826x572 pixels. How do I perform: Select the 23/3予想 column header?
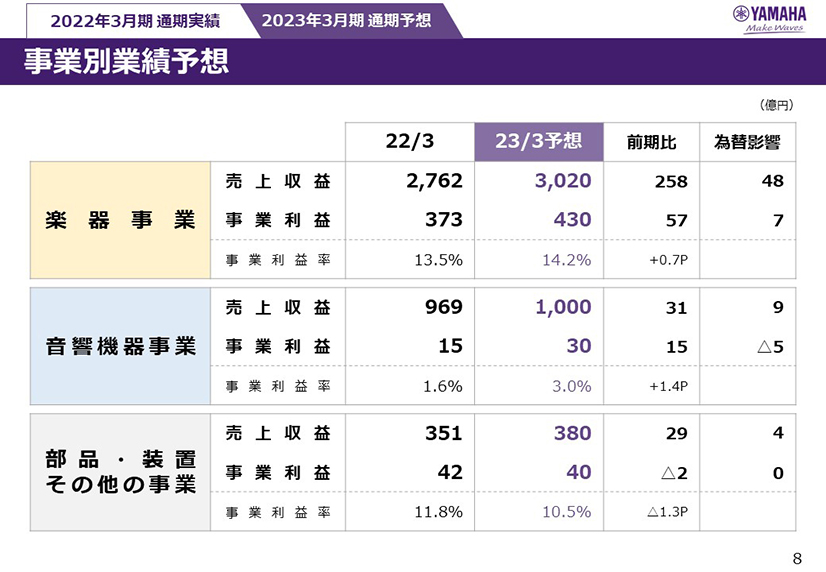click(538, 141)
